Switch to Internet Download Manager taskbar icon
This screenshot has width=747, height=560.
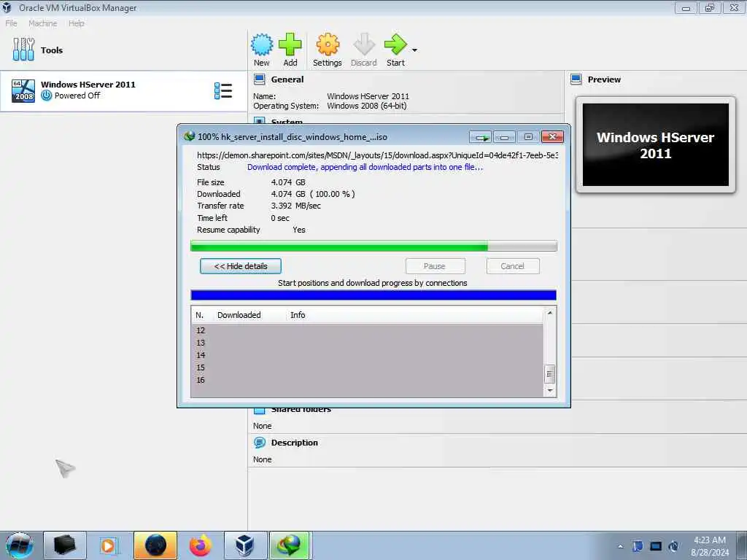pyautogui.click(x=290, y=545)
